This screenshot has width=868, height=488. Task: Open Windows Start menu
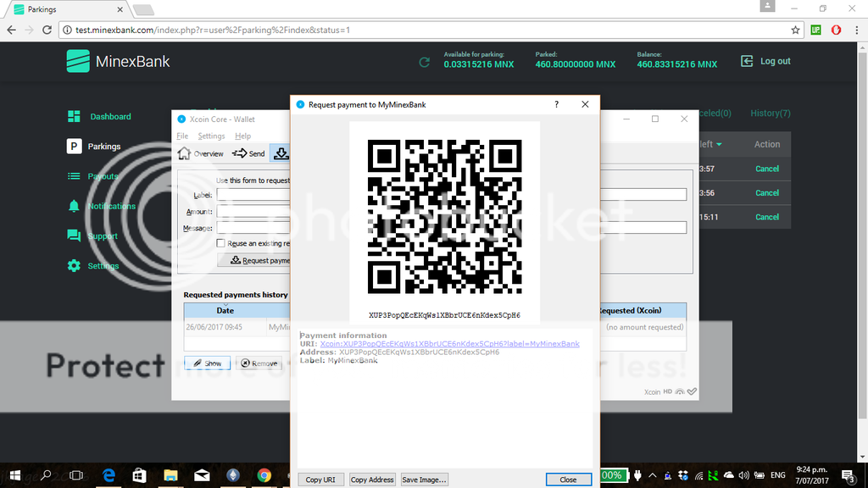click(15, 475)
